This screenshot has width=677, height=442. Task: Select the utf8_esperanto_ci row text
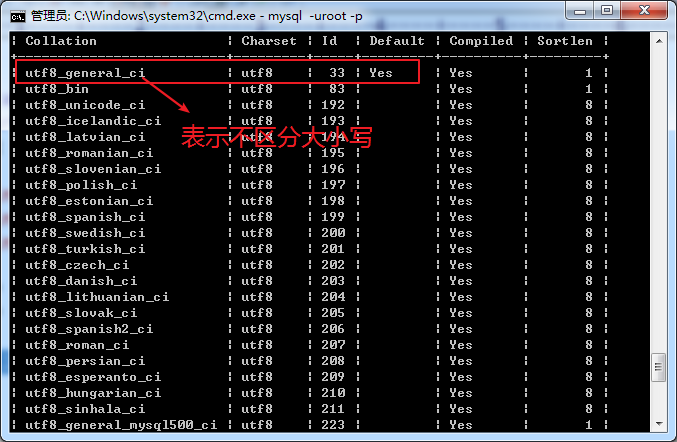tap(93, 377)
